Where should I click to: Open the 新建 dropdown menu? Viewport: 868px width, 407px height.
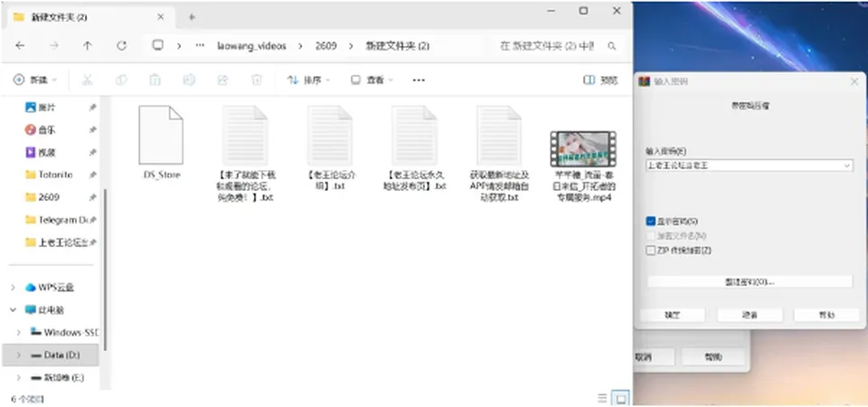[x=35, y=80]
